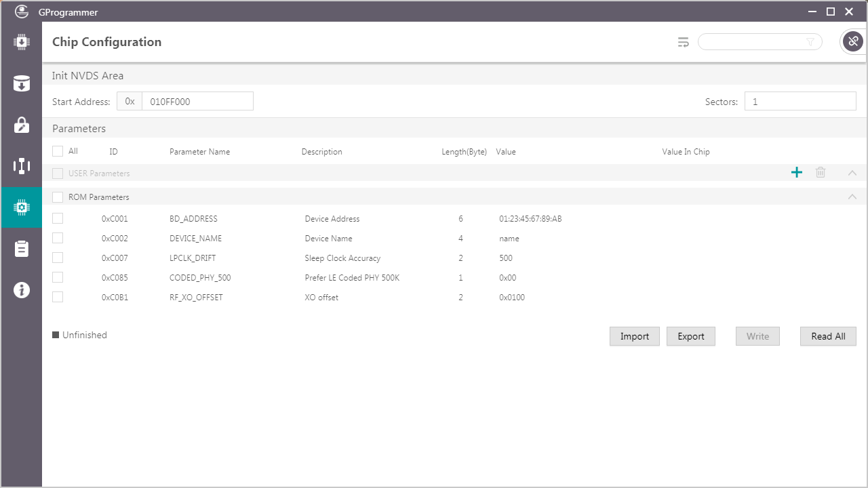868x488 pixels.
Task: Click the filter funnel in search box
Action: coord(810,42)
